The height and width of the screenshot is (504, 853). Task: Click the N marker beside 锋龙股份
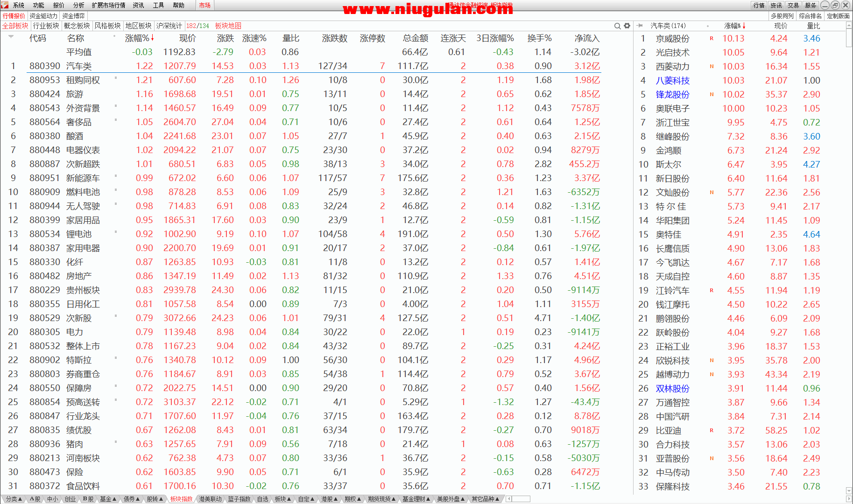712,94
